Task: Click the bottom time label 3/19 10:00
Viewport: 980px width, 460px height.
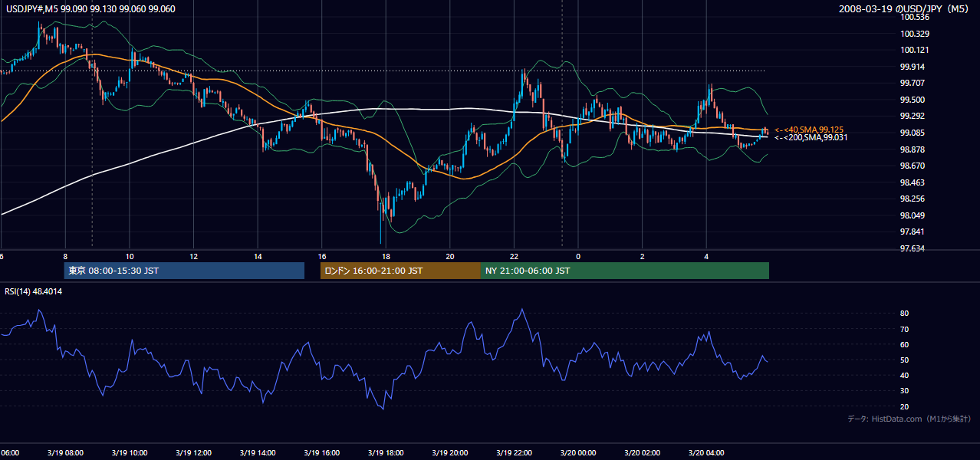Action: click(x=129, y=453)
